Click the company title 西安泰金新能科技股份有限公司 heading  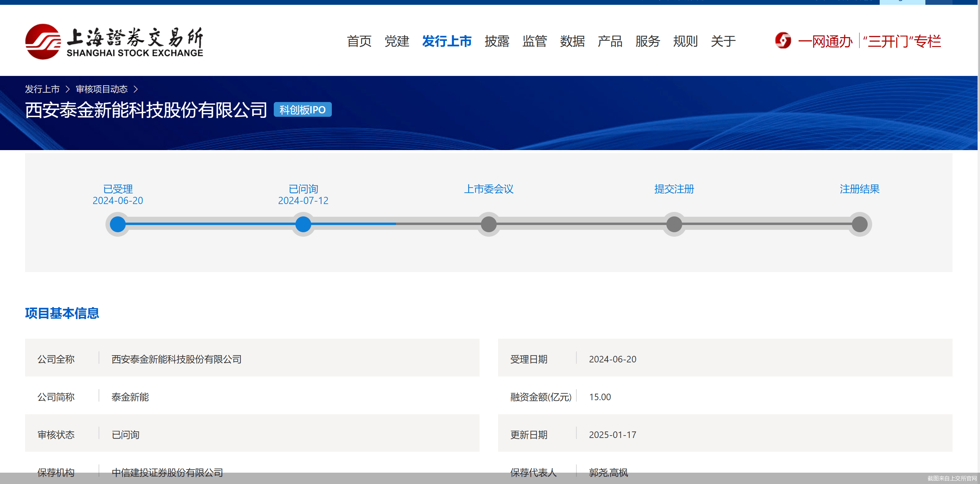pos(146,110)
